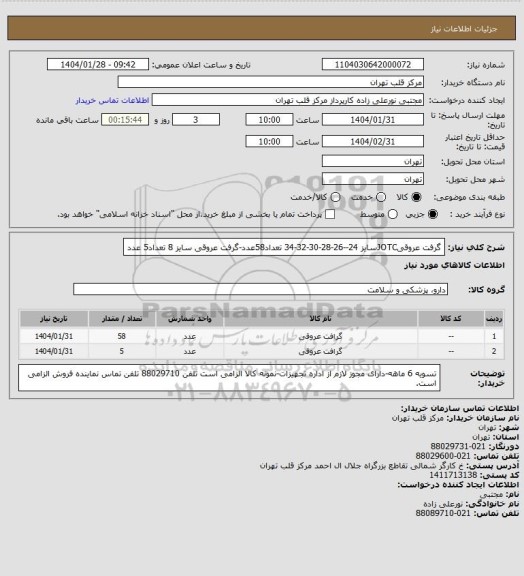Click the postal address text خ کارگر شمالی
Viewport: 524px width, 576px height.
(x=362, y=465)
